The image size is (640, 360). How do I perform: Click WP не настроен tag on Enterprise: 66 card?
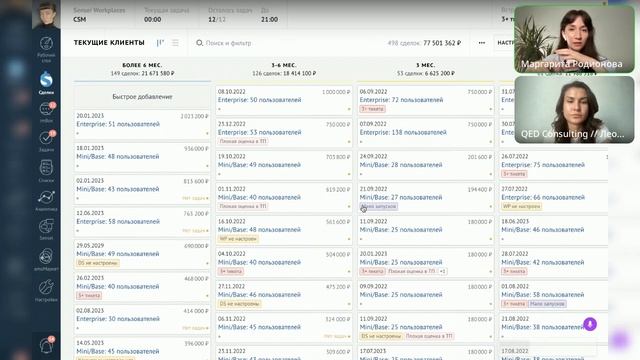click(x=521, y=206)
